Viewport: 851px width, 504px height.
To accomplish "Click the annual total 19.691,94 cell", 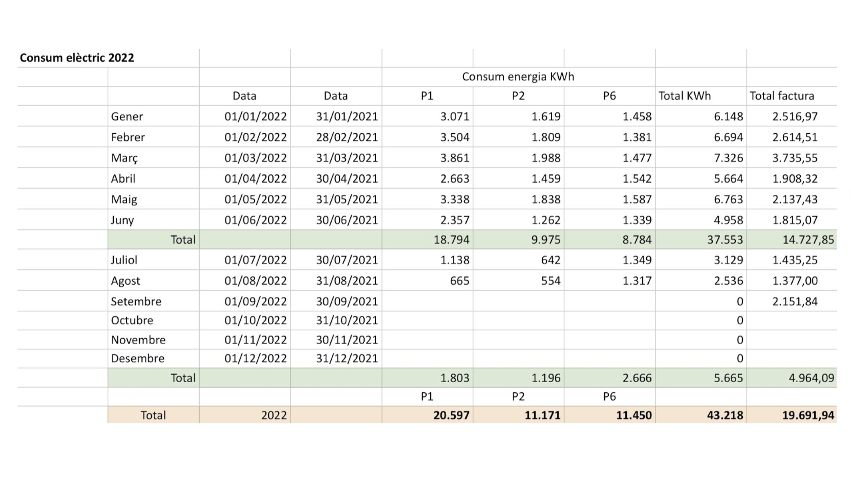I will 808,415.
